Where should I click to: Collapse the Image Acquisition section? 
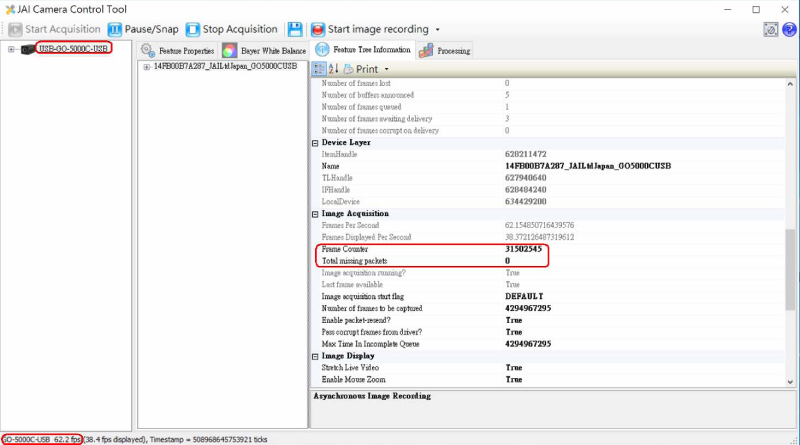[x=316, y=213]
